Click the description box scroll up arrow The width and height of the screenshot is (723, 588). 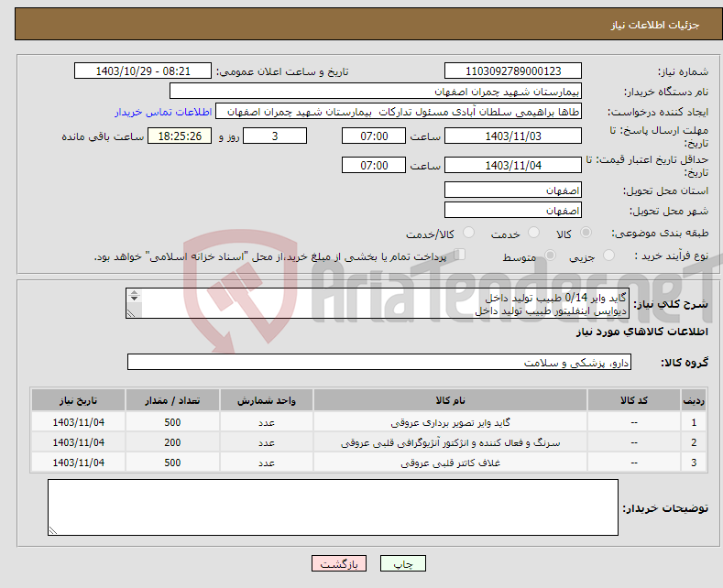click(134, 292)
